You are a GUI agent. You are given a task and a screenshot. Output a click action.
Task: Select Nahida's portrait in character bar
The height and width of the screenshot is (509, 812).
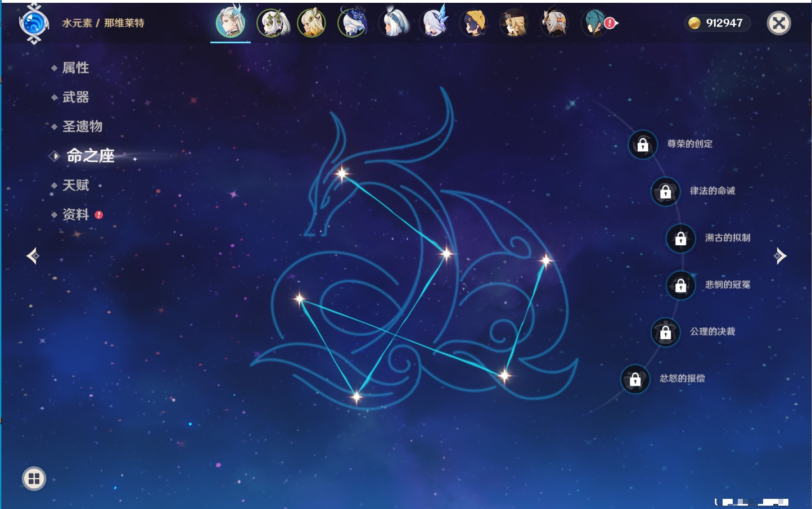pyautogui.click(x=272, y=24)
